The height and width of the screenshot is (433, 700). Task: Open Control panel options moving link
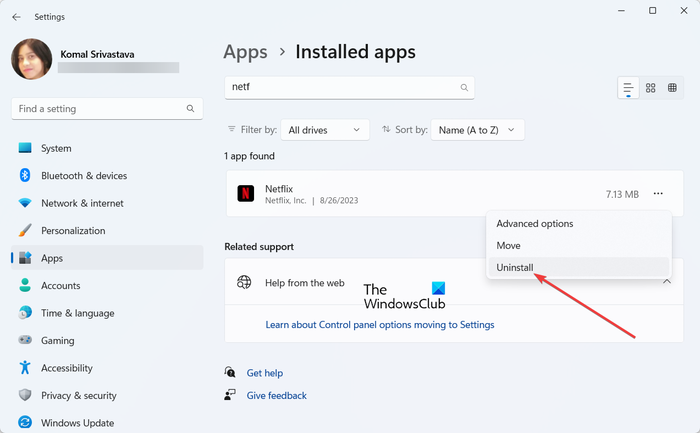tap(379, 325)
